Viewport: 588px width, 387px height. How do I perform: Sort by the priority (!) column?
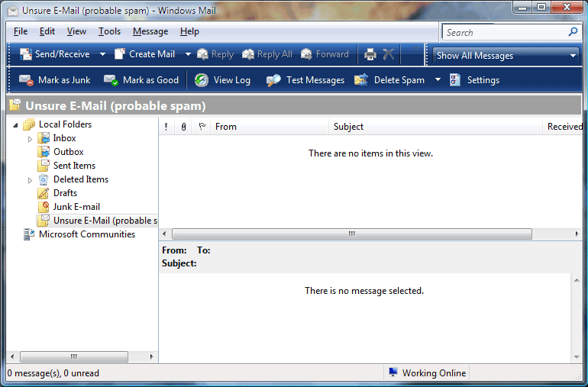[x=166, y=127]
